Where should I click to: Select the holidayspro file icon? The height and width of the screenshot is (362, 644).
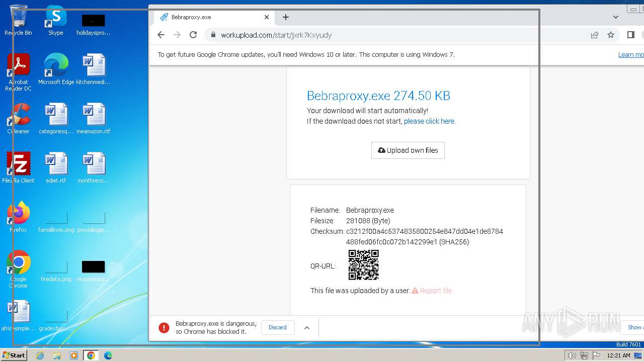94,25
